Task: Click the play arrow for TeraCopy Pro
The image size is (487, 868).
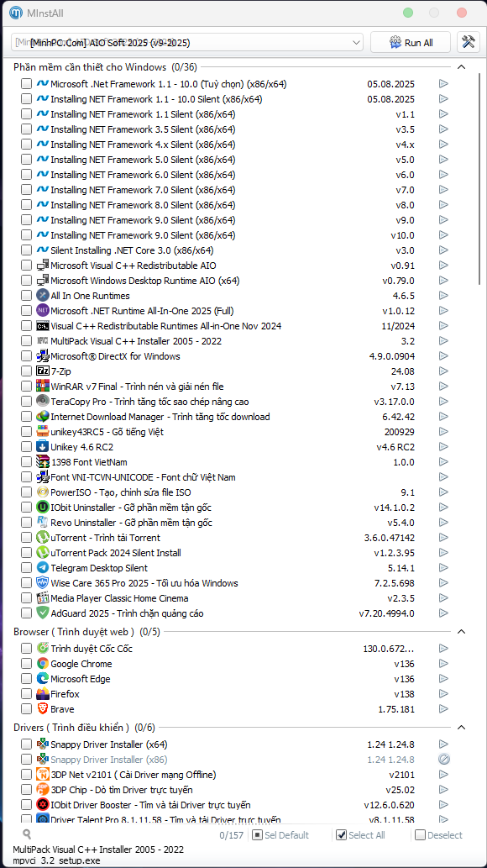Action: [443, 402]
